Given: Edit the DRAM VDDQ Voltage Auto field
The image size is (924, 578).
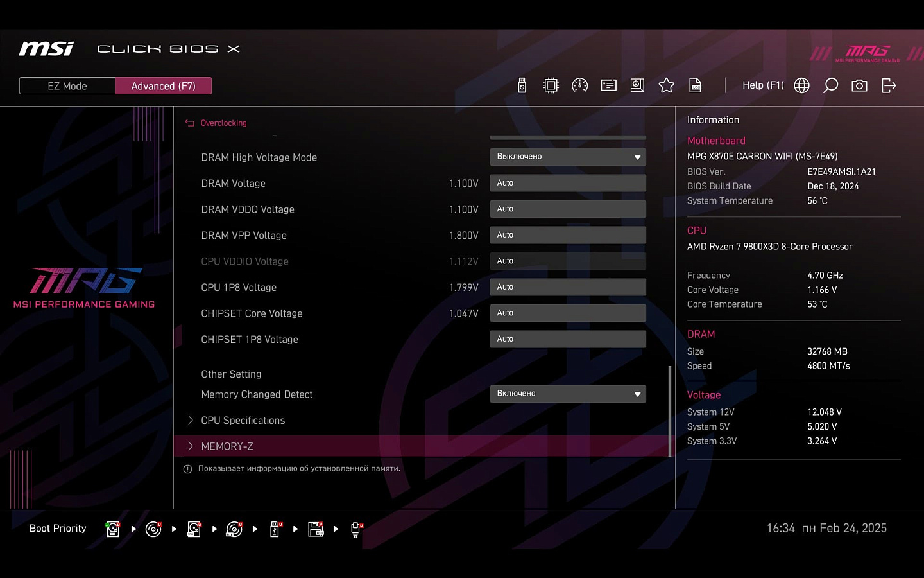Looking at the screenshot, I should point(568,209).
